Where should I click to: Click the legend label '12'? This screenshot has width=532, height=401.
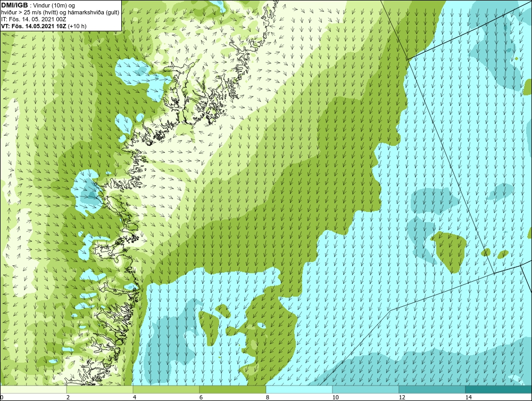tap(402, 397)
